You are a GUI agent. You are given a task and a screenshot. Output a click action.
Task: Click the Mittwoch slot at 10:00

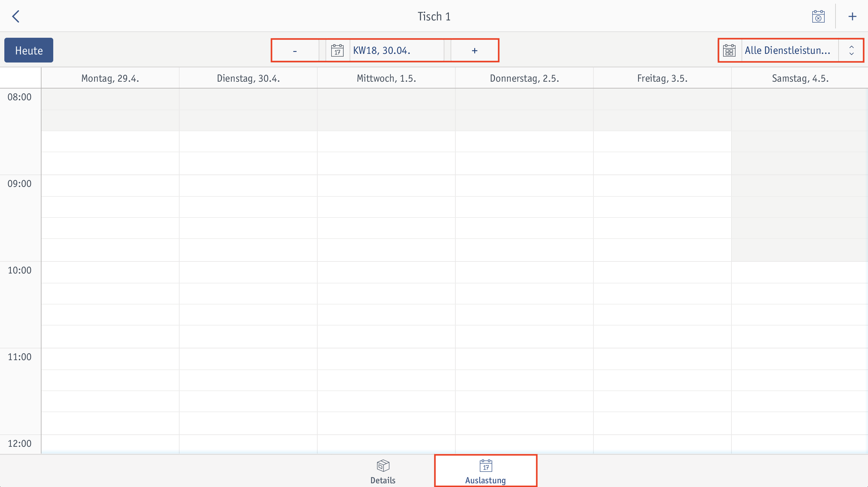pyautogui.click(x=387, y=273)
